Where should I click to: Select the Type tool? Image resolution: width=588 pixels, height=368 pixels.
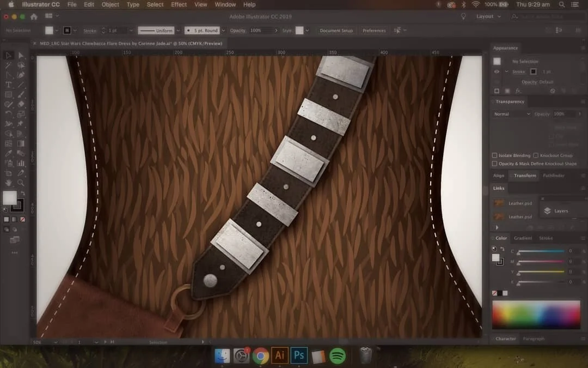9,85
